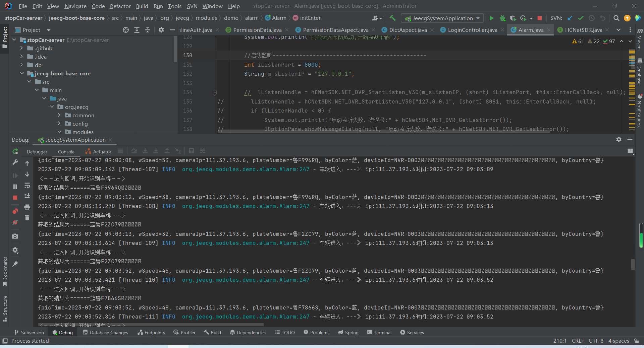Screen dimensions: 644x348
Task: Open Search Everywhere magnifier icon
Action: (x=616, y=18)
